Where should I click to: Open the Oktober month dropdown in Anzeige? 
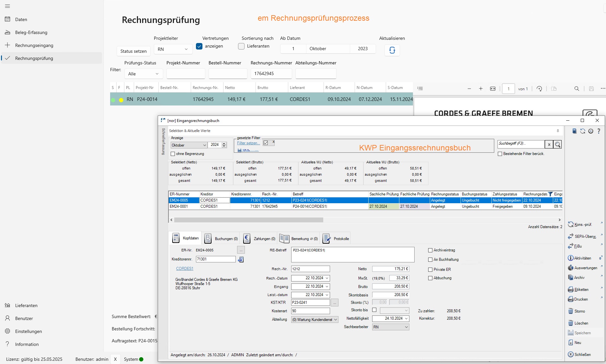[x=189, y=145]
